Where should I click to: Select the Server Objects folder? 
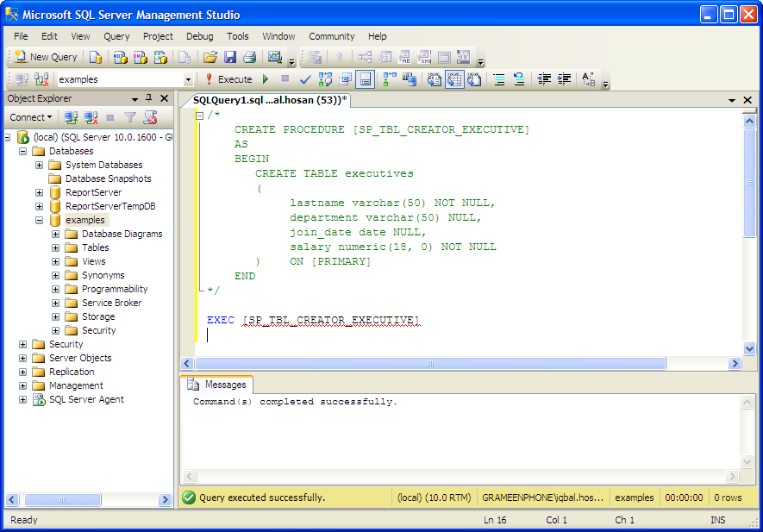pos(80,358)
